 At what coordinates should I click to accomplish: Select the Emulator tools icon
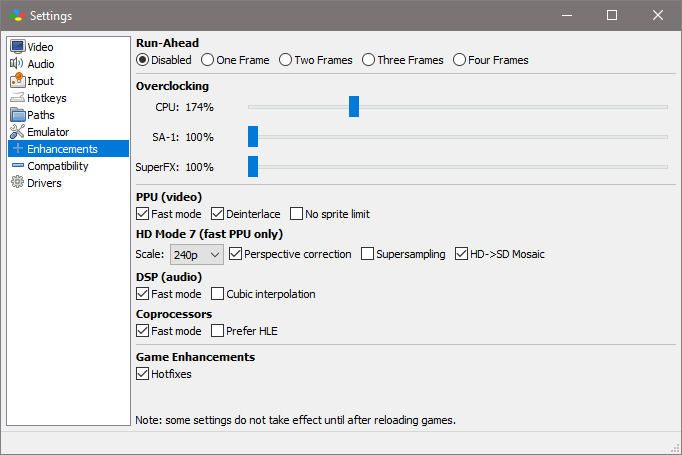click(x=17, y=131)
